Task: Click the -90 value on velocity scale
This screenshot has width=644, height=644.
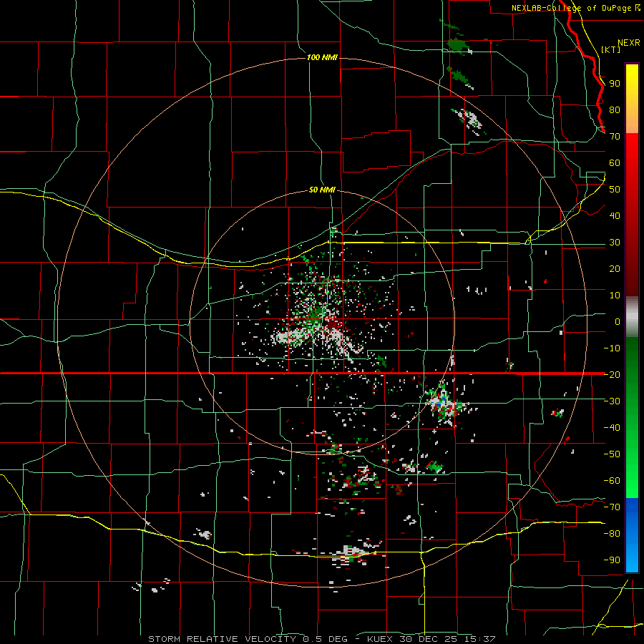Action: coord(612,560)
